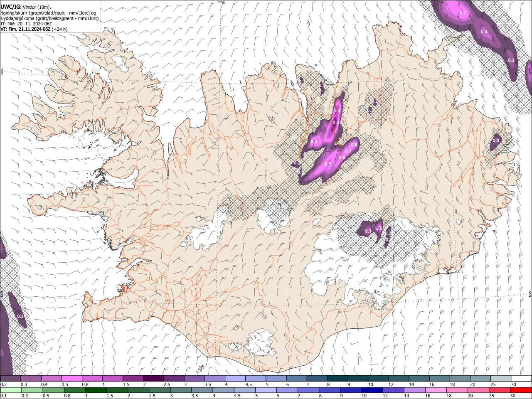Click the '30' label under the bottom color scale
532x399 pixels.
[513, 396]
